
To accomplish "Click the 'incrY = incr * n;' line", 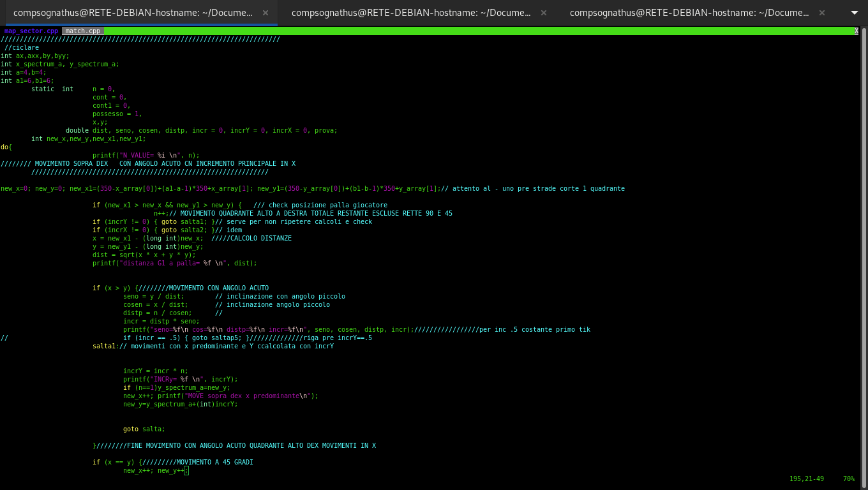I will coord(156,371).
